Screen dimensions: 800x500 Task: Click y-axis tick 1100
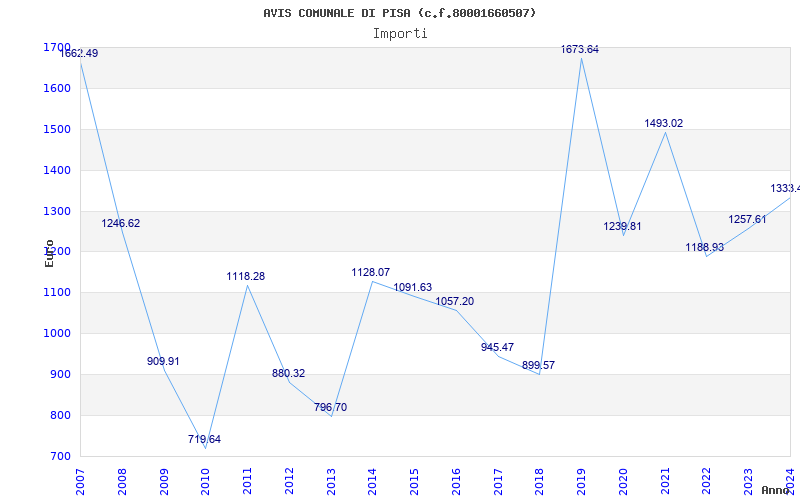(x=57, y=292)
